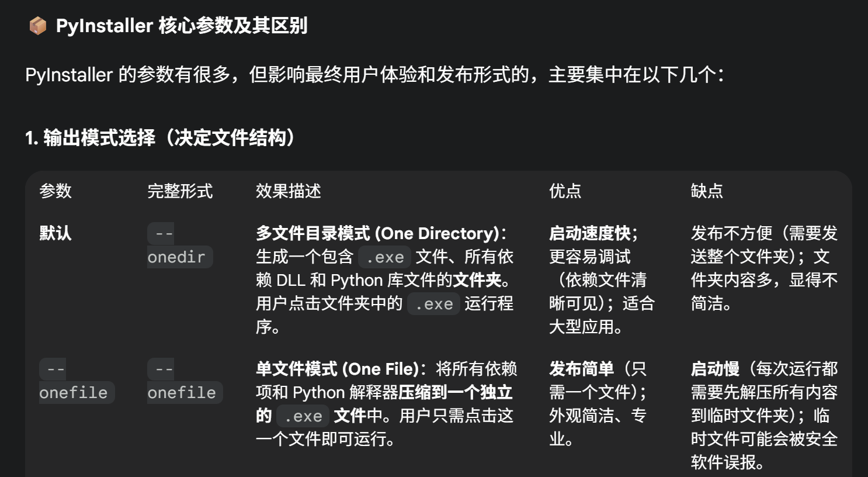This screenshot has height=477, width=868.
Task: Click the bold "多文件目录模式 (One Directory)" text
Action: coord(378,233)
